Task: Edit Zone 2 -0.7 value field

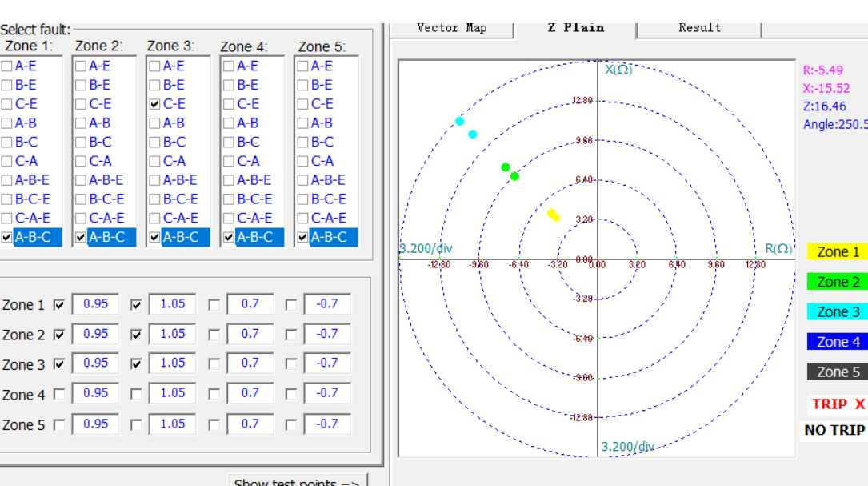Action: coord(326,334)
